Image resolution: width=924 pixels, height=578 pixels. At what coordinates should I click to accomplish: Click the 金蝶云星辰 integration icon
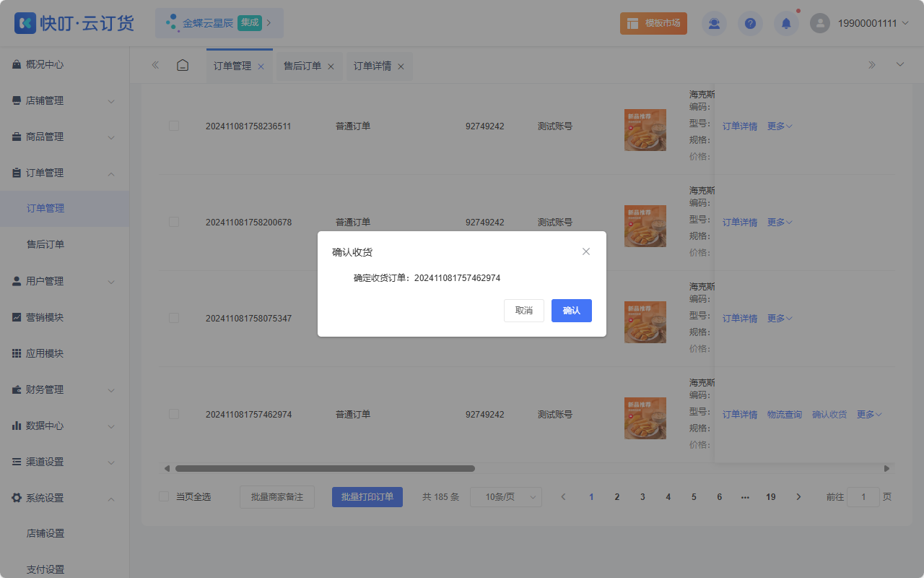point(172,23)
